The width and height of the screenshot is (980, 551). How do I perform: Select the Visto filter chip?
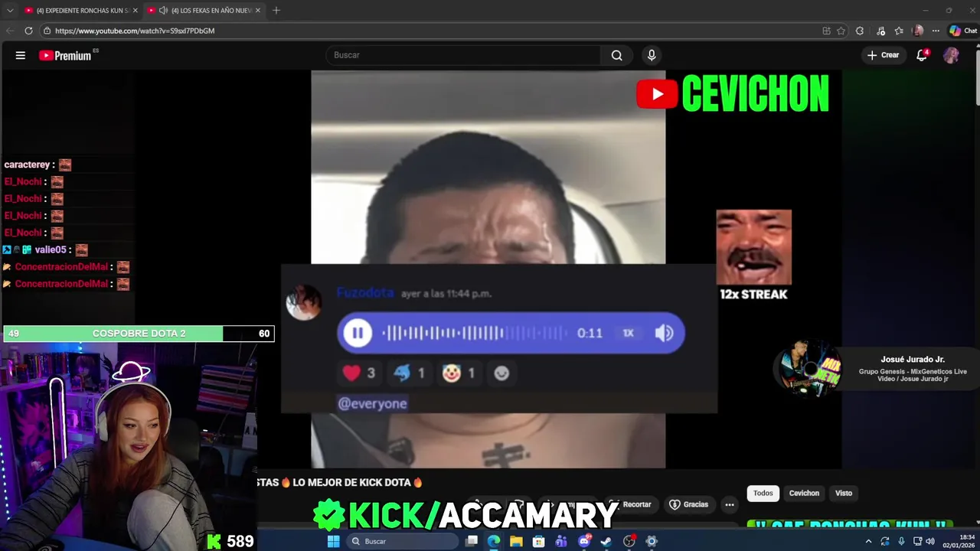pos(844,493)
